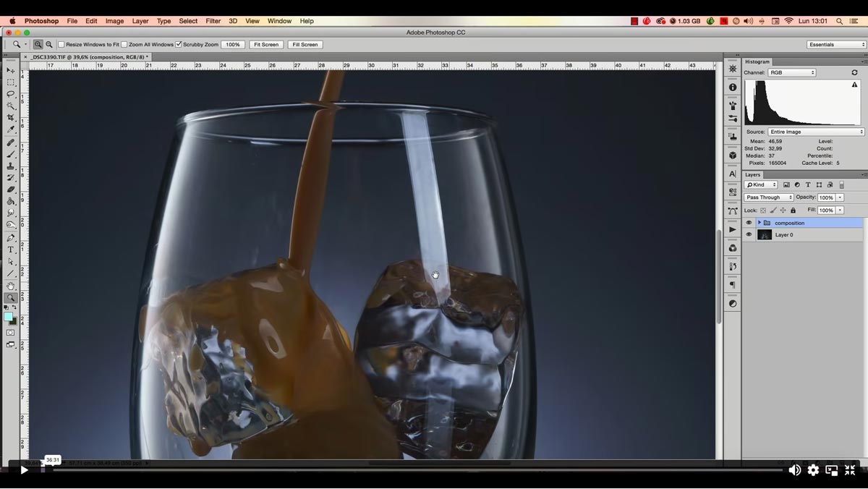The height and width of the screenshot is (489, 868).
Task: Select the Histogram panel tab
Action: [x=757, y=61]
